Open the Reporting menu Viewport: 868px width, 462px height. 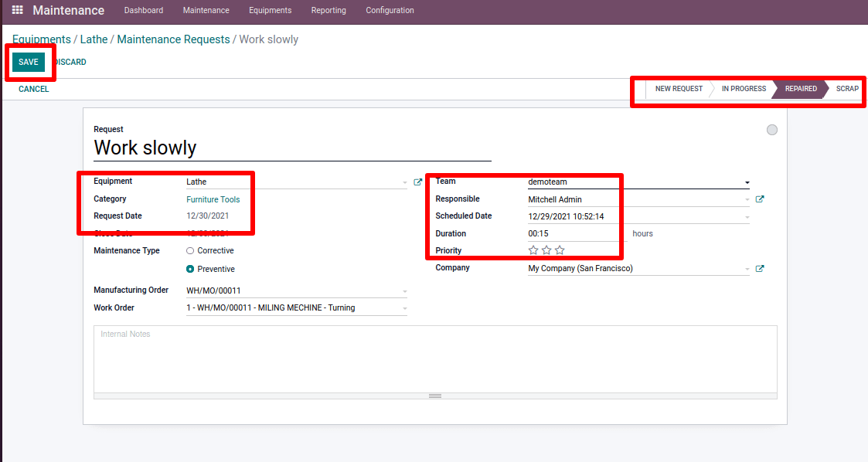coord(328,11)
